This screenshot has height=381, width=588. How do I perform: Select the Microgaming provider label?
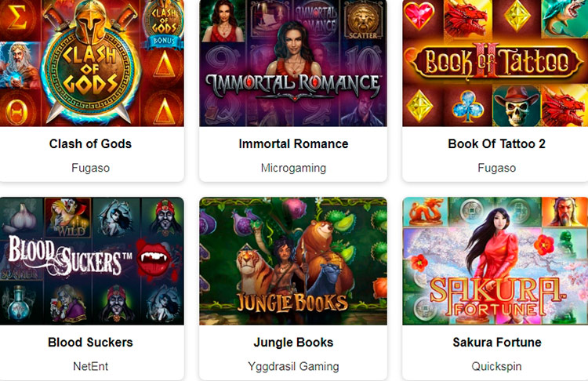coord(293,168)
